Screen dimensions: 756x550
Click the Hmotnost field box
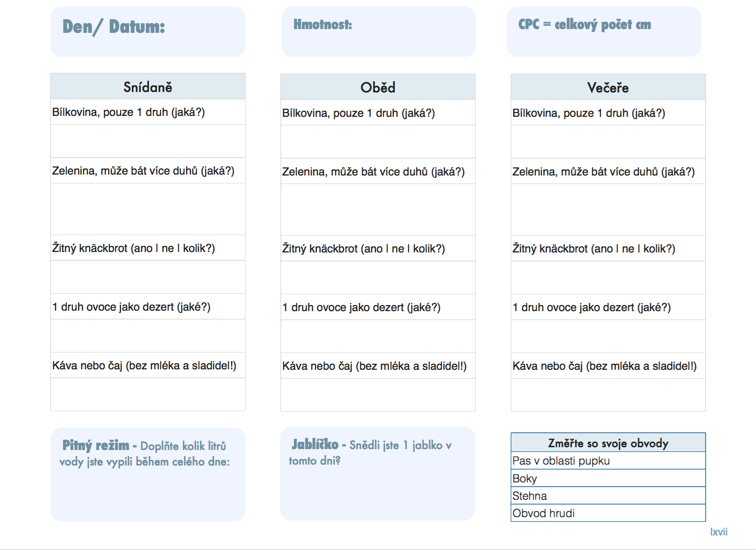(x=378, y=31)
